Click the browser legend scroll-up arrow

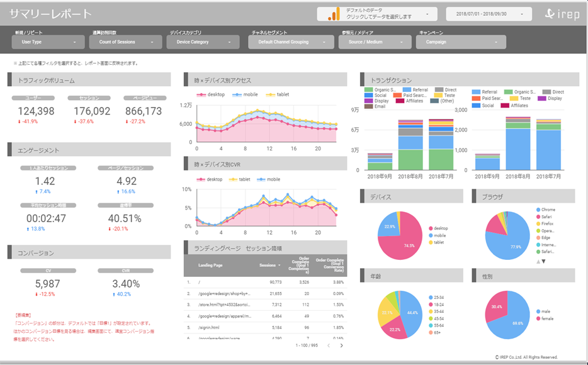[537, 261]
